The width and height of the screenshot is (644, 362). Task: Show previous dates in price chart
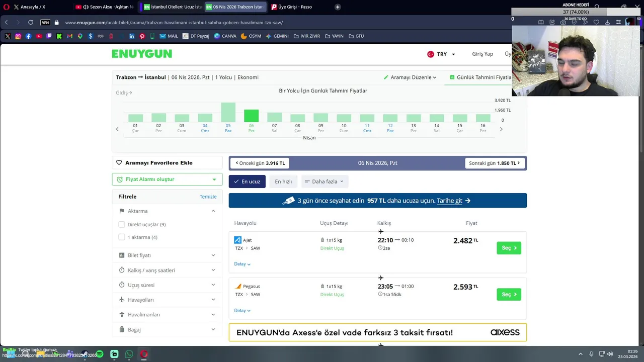click(117, 129)
